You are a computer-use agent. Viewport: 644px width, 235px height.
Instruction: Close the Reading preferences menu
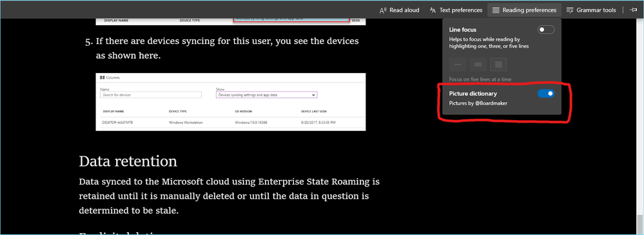[525, 10]
